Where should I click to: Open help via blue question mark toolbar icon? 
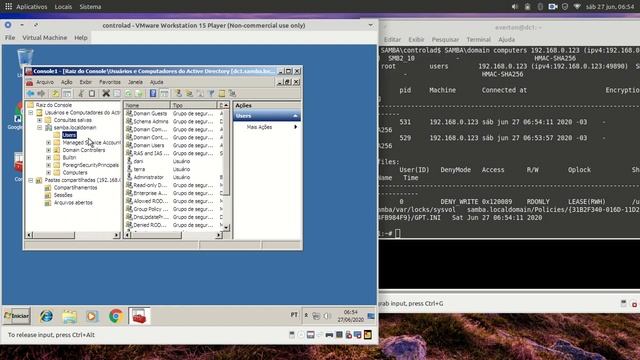coord(153,93)
